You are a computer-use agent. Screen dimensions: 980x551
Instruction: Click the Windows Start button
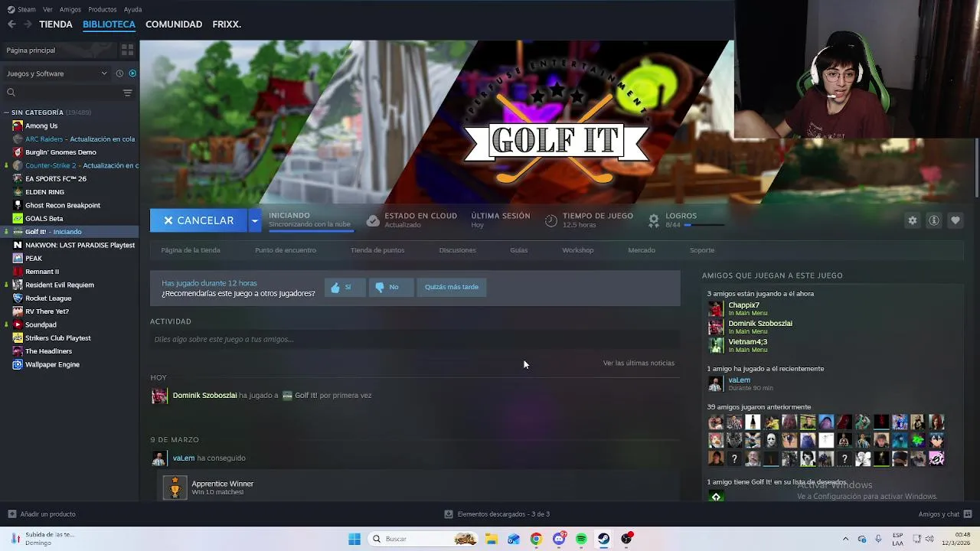[x=354, y=539]
